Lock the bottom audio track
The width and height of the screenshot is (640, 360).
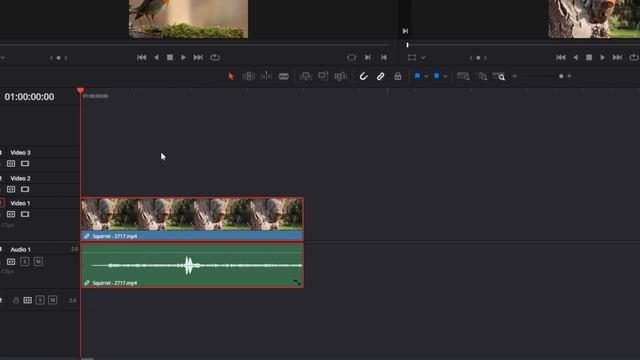16,300
